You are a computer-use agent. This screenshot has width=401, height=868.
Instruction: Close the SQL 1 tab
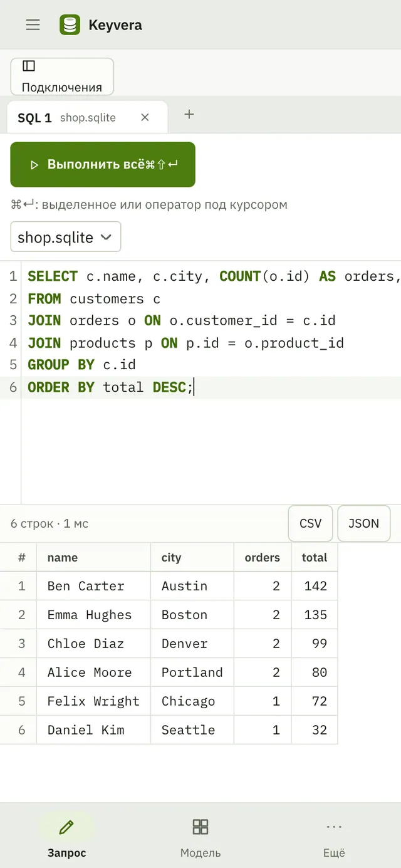[145, 117]
